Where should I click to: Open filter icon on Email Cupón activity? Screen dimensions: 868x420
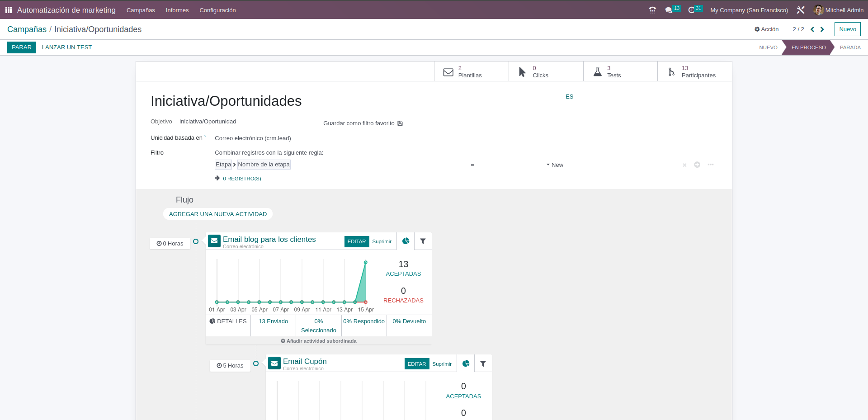[483, 363]
